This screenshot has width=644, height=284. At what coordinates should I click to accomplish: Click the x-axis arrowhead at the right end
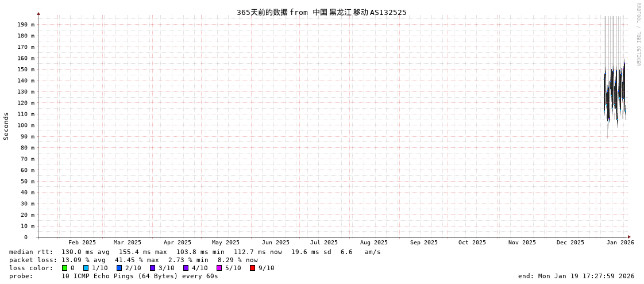pyautogui.click(x=629, y=237)
